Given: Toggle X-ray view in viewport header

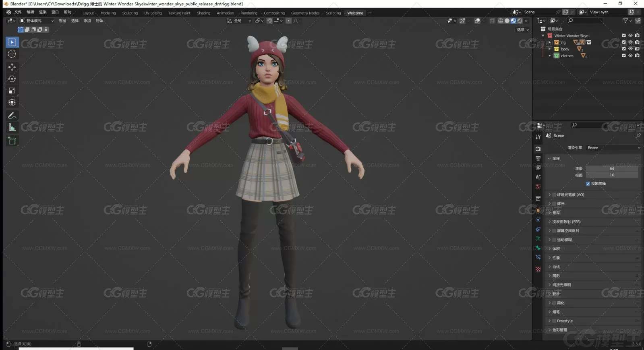Looking at the screenshot, I should pyautogui.click(x=492, y=21).
